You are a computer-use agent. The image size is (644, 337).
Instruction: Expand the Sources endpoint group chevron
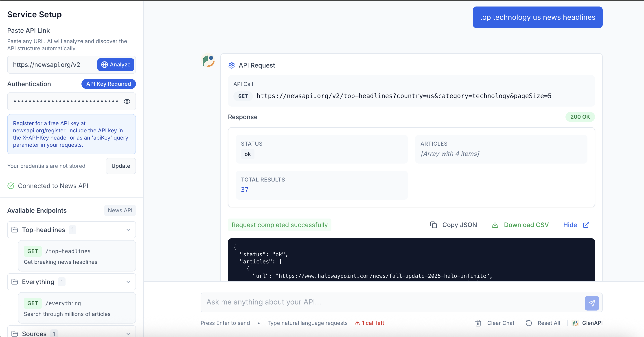(128, 333)
